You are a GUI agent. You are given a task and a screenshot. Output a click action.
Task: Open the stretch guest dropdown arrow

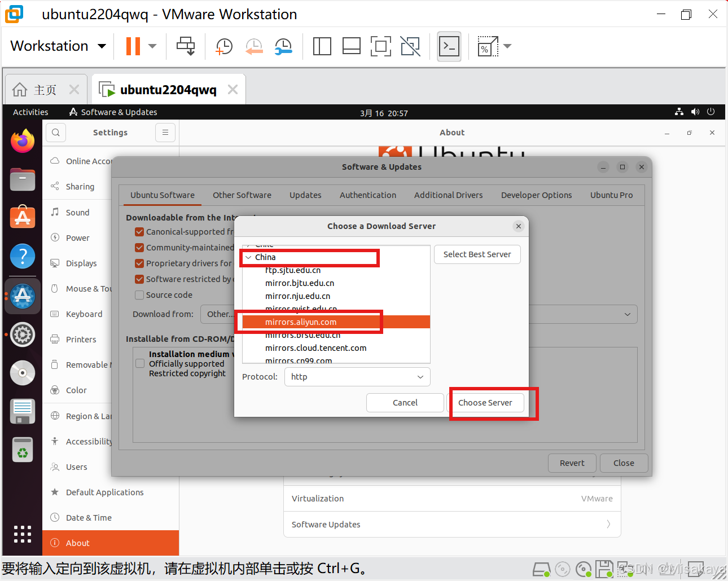[x=507, y=46]
